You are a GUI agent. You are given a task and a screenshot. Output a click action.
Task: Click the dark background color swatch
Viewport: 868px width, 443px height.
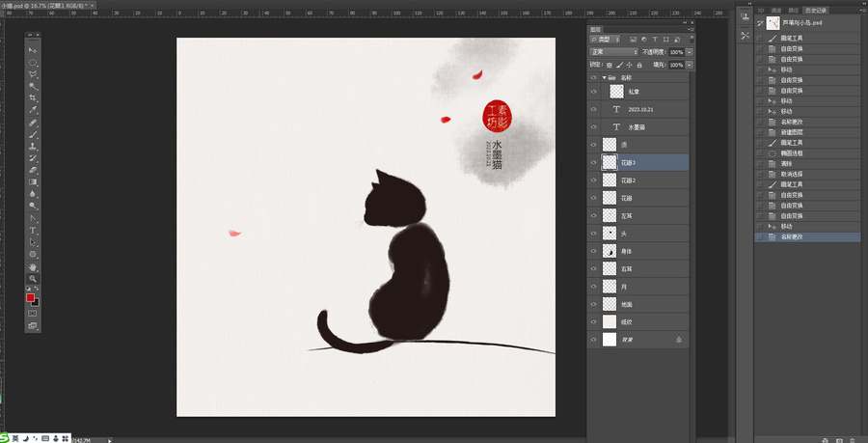36,303
